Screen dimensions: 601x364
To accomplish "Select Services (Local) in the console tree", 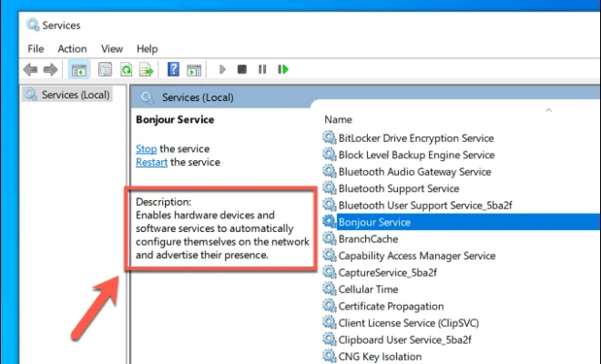I will point(67,95).
